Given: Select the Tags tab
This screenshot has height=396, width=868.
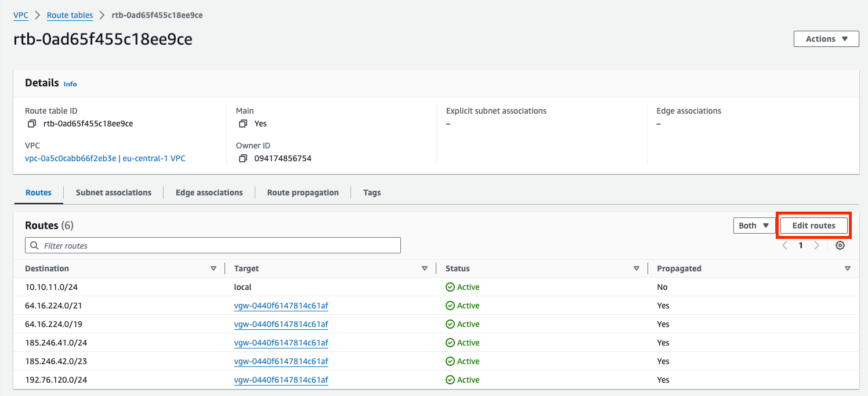Looking at the screenshot, I should click(372, 192).
